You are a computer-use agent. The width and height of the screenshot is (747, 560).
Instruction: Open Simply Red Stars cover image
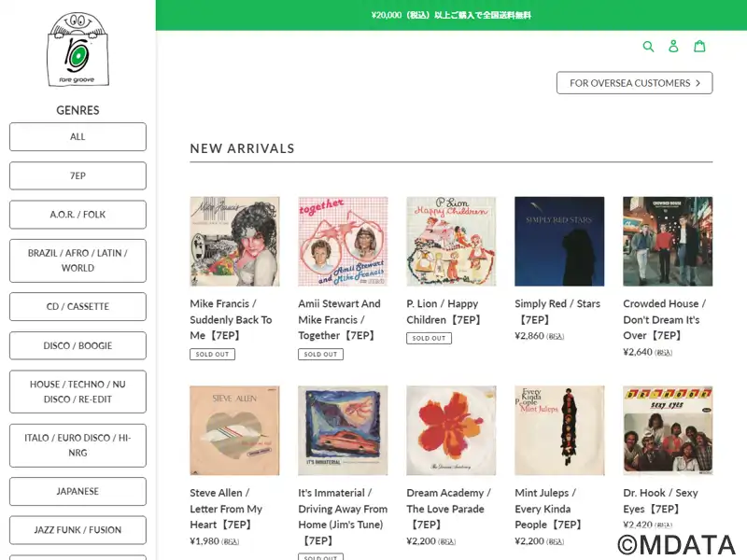(559, 241)
